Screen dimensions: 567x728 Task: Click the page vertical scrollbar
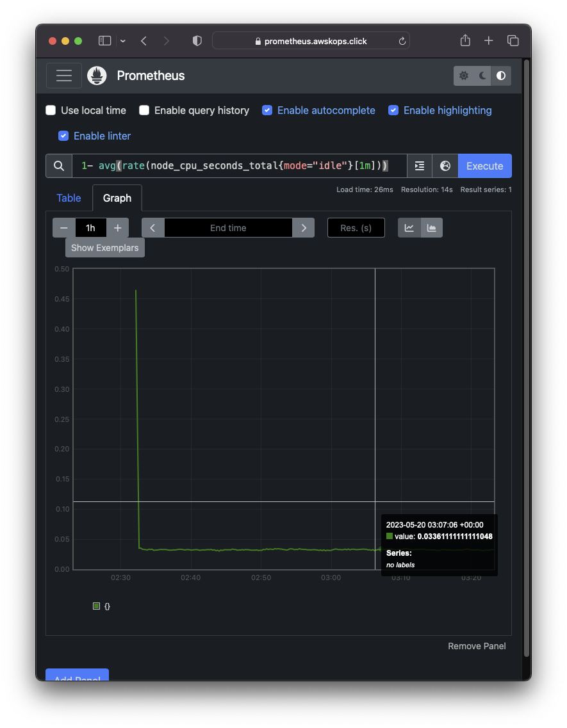coord(527,357)
